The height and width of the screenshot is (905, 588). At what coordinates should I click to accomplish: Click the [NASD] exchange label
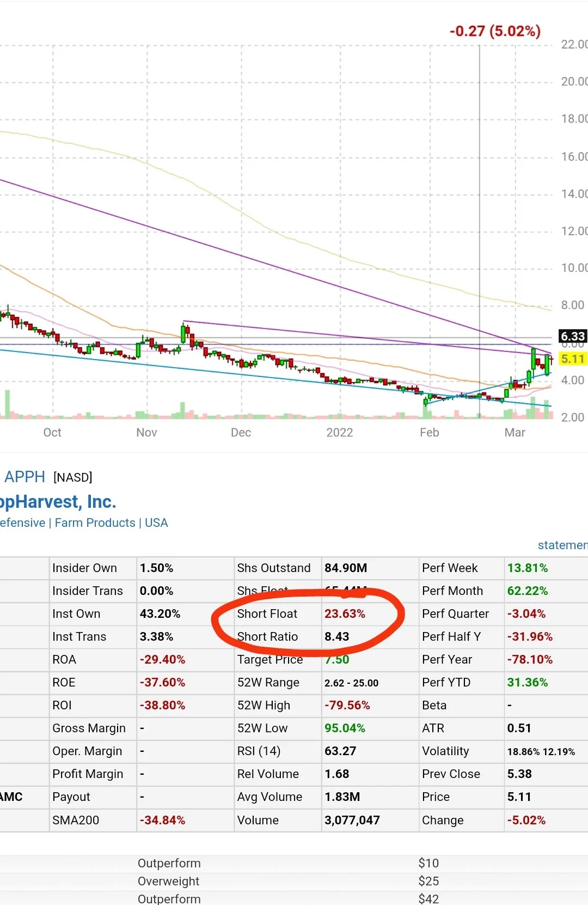click(x=73, y=477)
